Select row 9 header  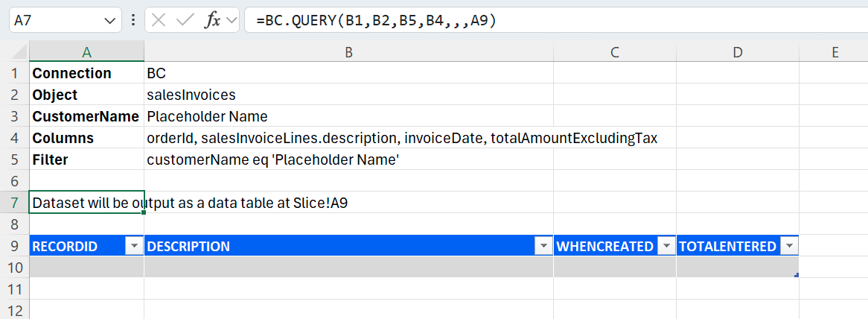pos(14,246)
